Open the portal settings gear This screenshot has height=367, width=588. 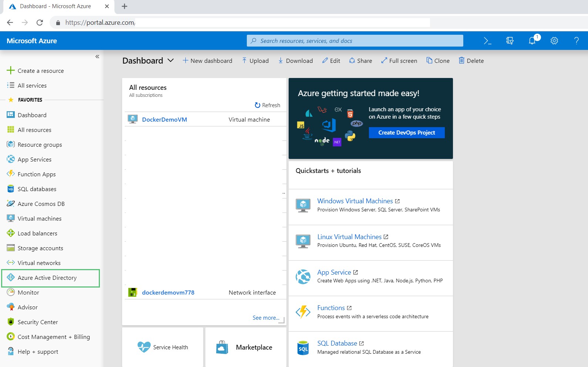[554, 41]
